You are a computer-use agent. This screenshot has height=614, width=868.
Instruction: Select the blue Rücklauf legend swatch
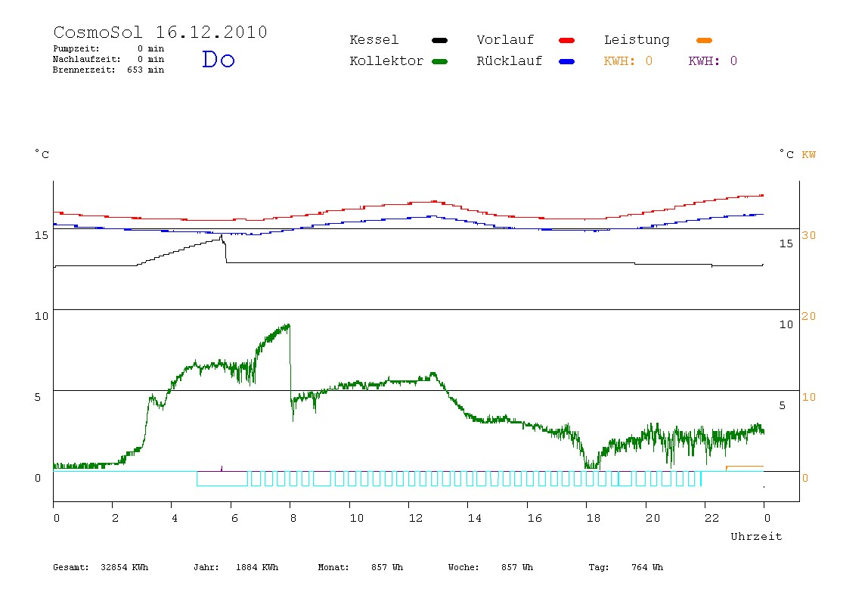[x=567, y=61]
